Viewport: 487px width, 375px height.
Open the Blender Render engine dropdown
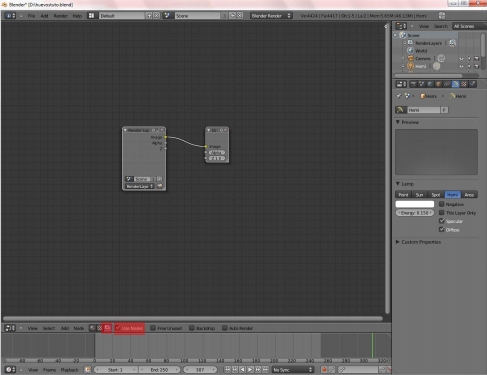[x=271, y=16]
